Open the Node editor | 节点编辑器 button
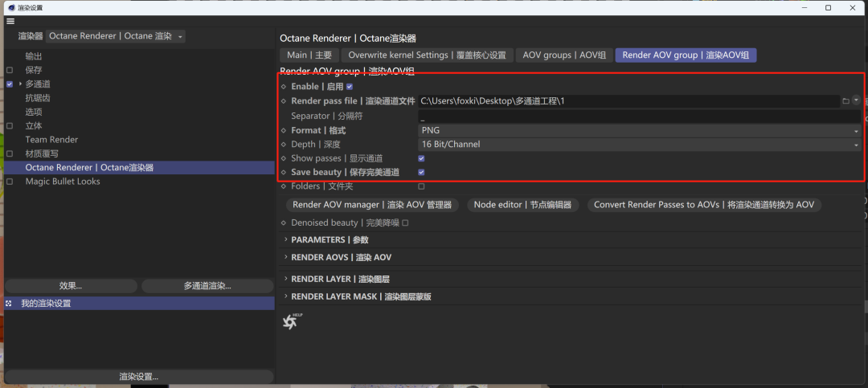The image size is (868, 388). [522, 205]
